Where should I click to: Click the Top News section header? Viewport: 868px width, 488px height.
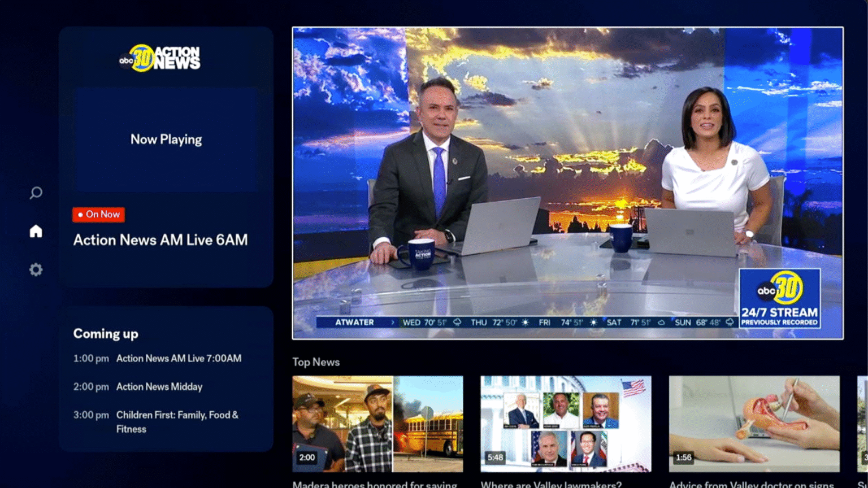tap(315, 362)
